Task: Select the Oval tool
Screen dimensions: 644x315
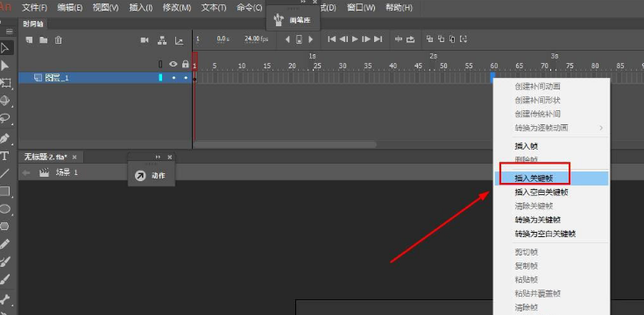Action: (4, 209)
